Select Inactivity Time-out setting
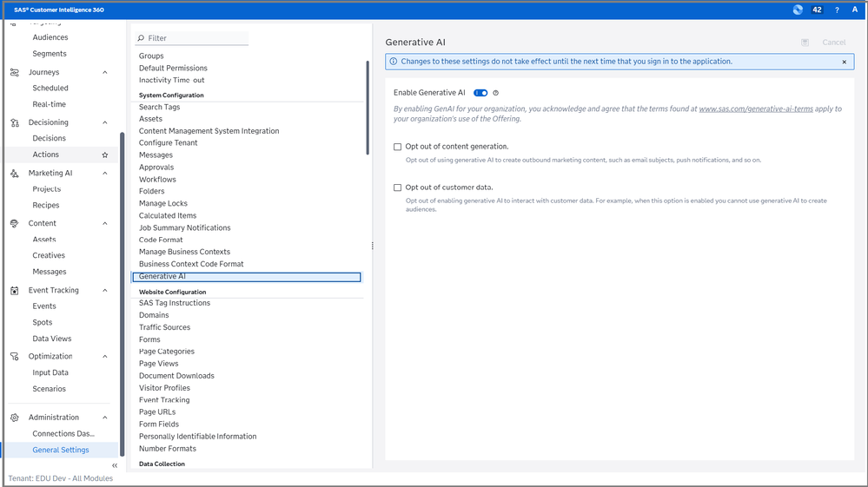 tap(172, 81)
